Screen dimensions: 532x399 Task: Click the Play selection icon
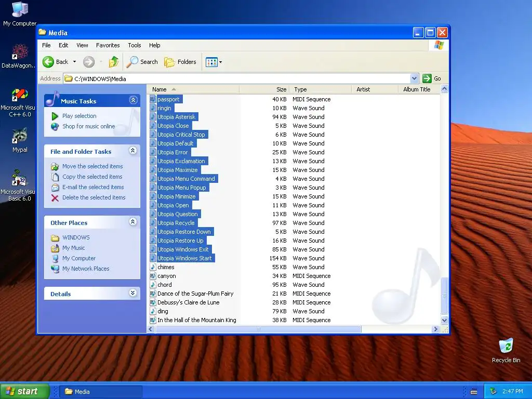[55, 116]
